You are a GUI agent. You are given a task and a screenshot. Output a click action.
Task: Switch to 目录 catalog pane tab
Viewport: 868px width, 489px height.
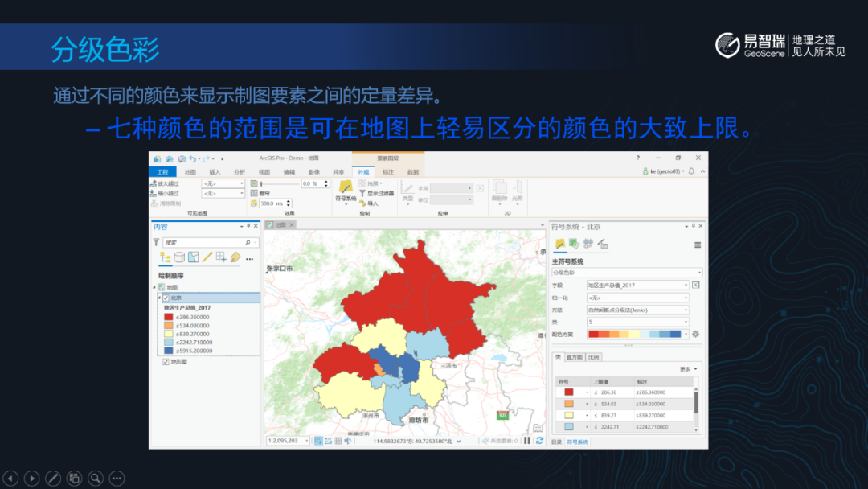click(x=557, y=442)
